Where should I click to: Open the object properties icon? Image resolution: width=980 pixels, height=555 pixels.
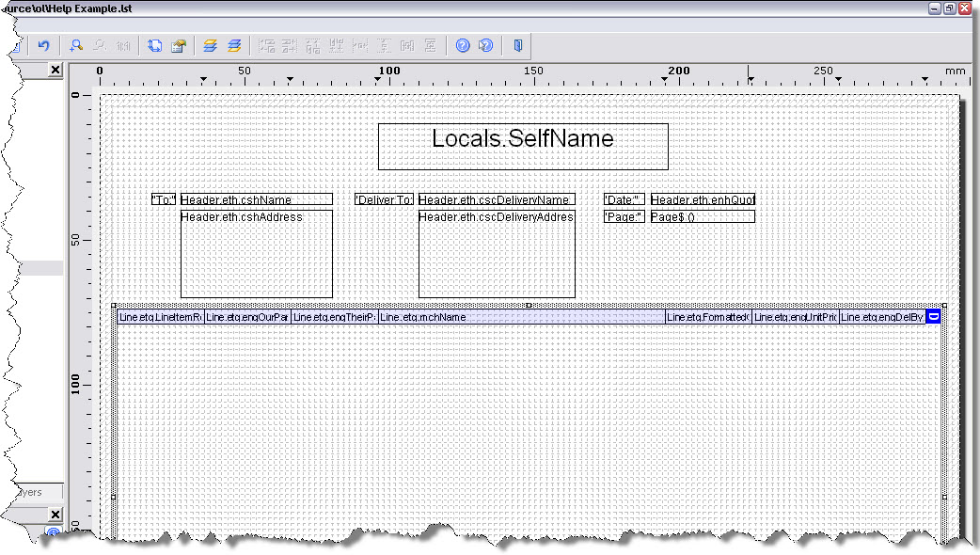(x=179, y=46)
